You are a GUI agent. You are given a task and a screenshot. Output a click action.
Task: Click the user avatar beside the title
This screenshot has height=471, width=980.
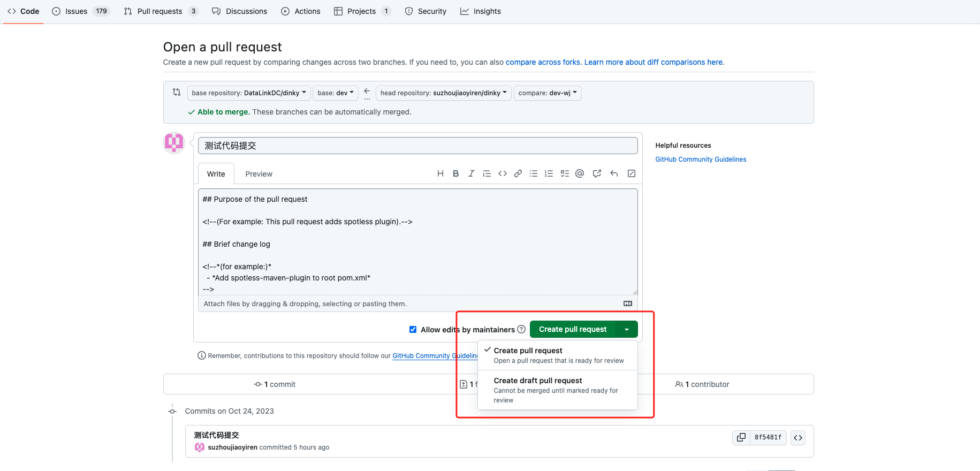pyautogui.click(x=174, y=143)
